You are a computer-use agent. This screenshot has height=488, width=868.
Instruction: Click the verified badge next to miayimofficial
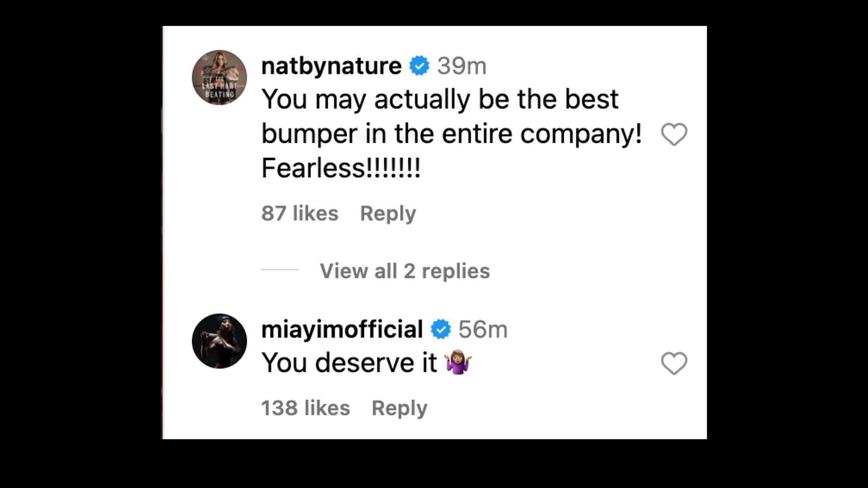pyautogui.click(x=441, y=329)
